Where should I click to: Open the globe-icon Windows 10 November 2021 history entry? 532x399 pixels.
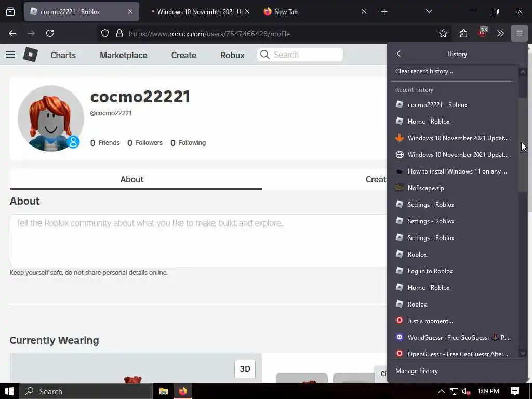454,155
